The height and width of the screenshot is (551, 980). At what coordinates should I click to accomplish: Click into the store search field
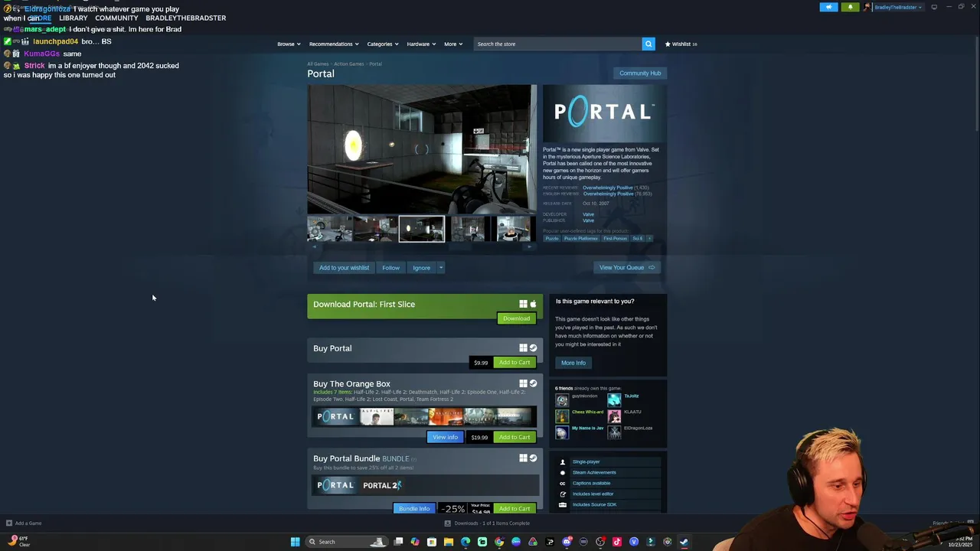[557, 44]
